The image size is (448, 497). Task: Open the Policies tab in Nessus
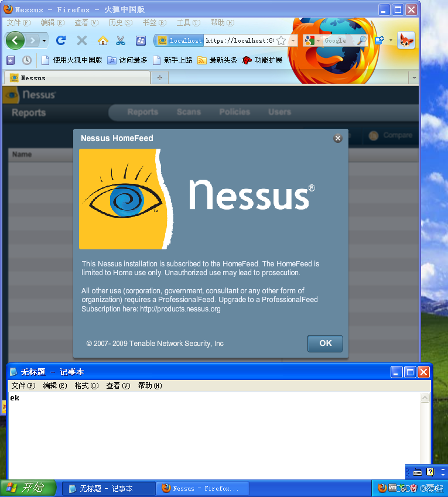235,112
